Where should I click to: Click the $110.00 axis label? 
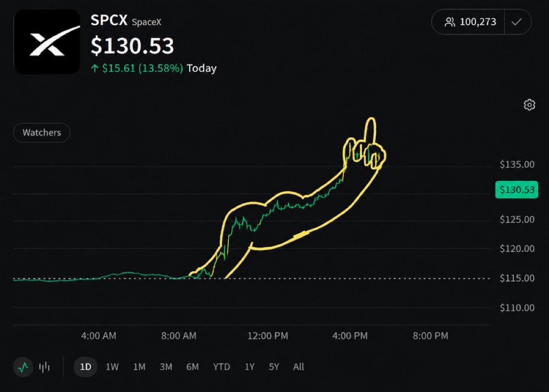517,308
